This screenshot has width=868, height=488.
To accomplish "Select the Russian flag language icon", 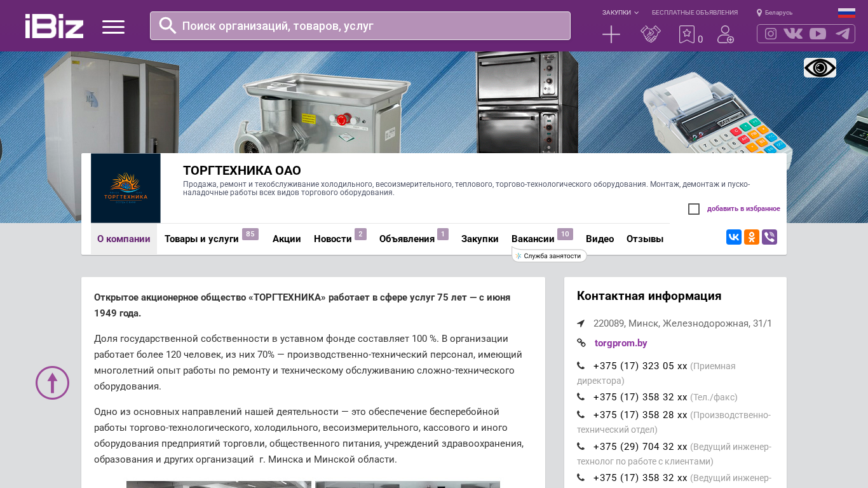I will pos(846,13).
